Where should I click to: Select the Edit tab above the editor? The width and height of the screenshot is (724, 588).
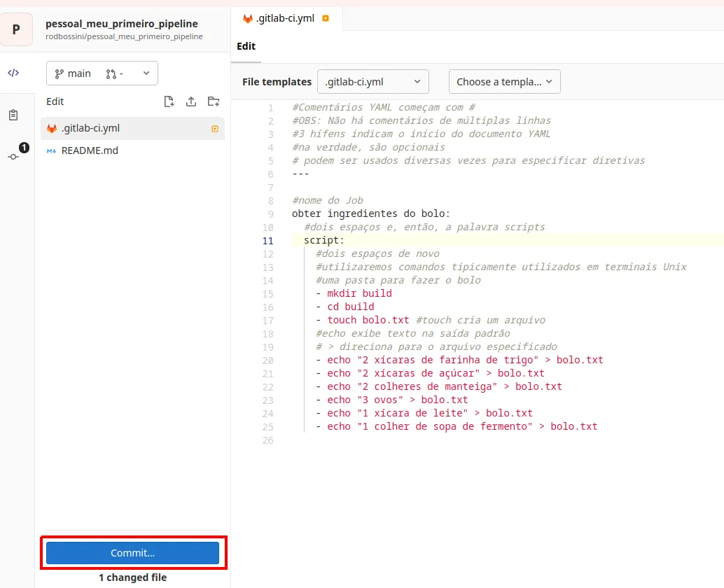coord(246,46)
